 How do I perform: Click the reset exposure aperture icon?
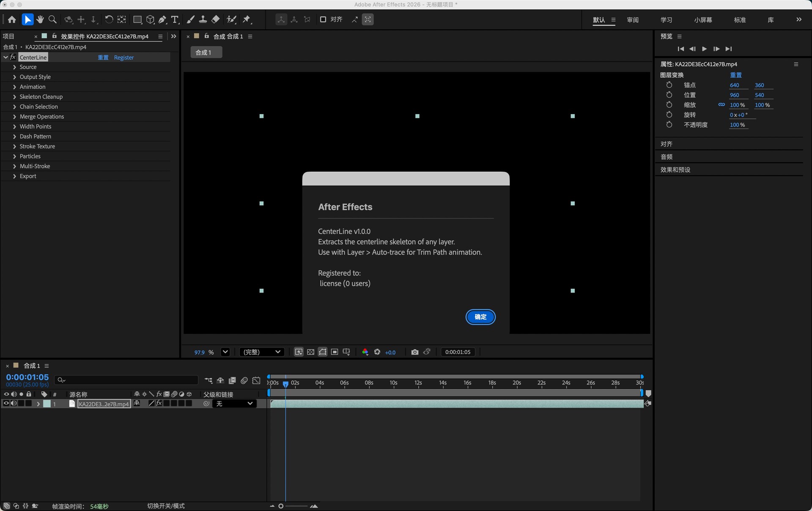[377, 352]
